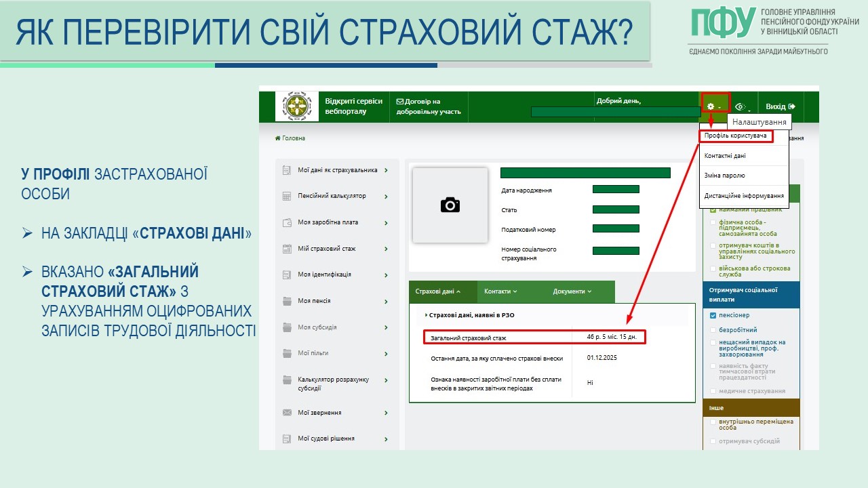Select Профіль користувача from settings menu
Screen dimensions: 868x488
(x=735, y=136)
